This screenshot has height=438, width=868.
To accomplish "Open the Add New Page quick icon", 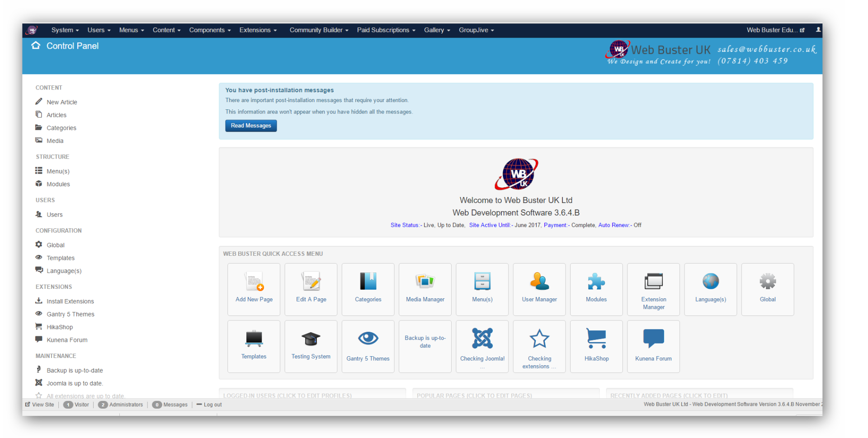I will [x=254, y=289].
